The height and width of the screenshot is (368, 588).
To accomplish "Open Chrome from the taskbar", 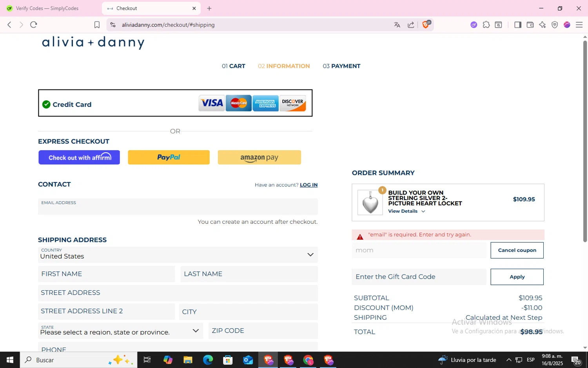I will (x=309, y=360).
